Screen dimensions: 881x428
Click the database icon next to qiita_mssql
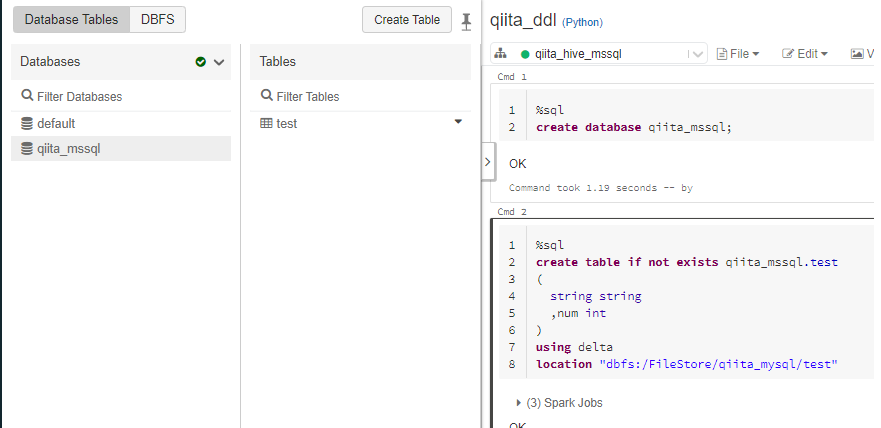[27, 149]
